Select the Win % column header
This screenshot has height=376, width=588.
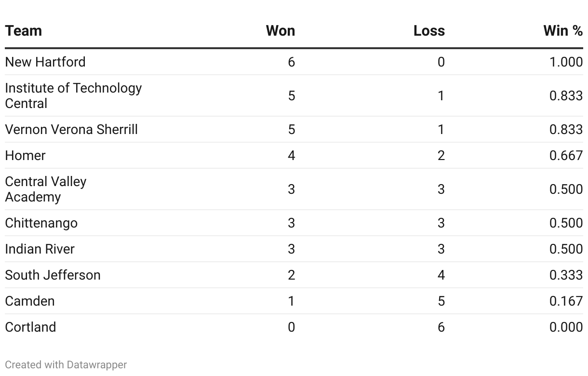pyautogui.click(x=562, y=31)
